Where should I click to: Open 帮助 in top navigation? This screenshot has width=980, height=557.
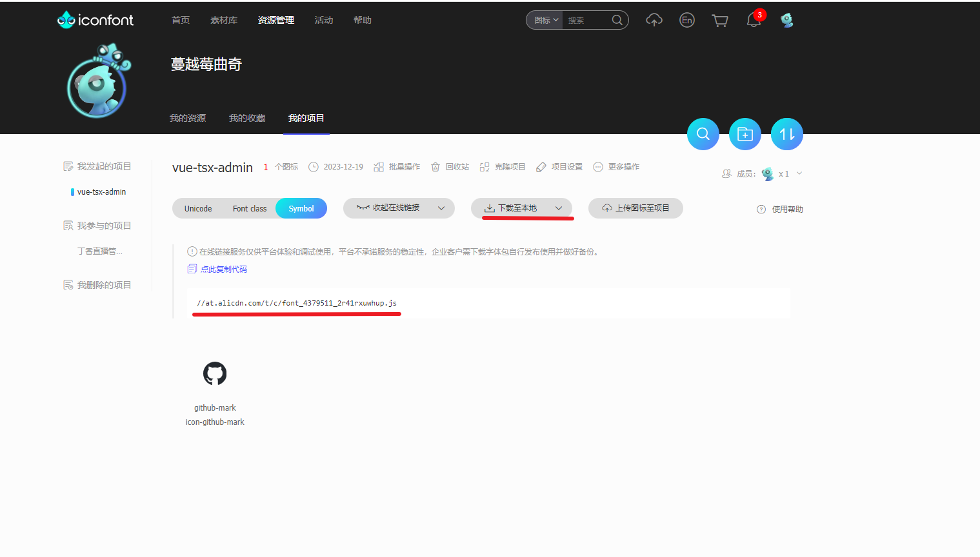363,20
